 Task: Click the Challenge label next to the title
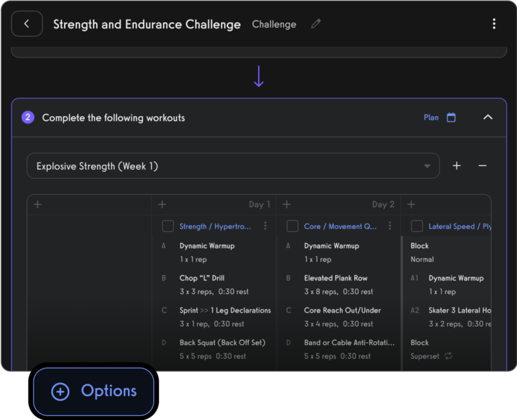(273, 24)
